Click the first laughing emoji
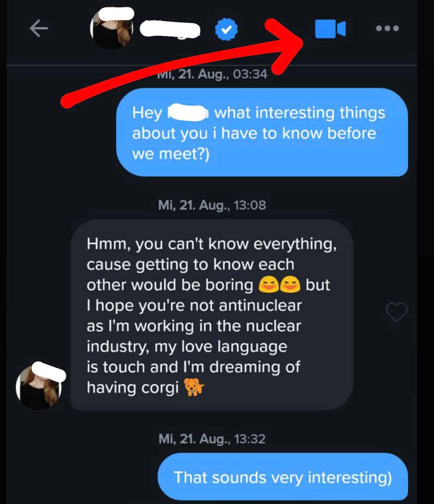The image size is (434, 504). [268, 285]
